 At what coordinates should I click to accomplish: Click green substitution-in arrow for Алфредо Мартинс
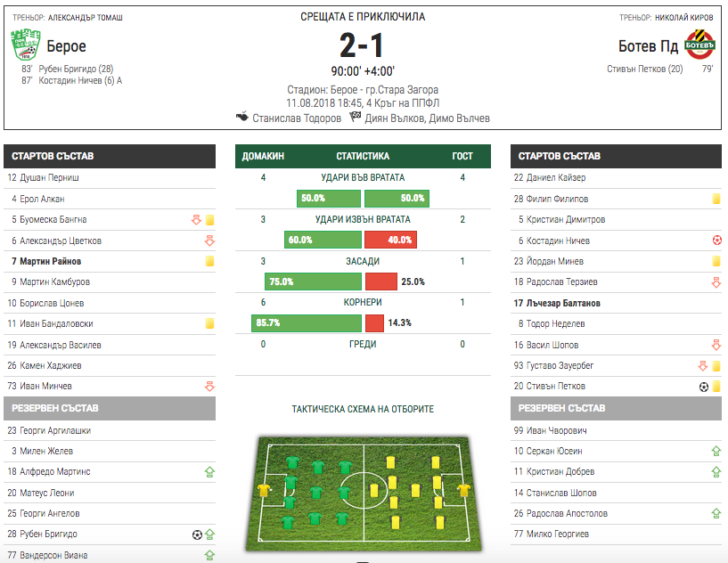tap(210, 472)
